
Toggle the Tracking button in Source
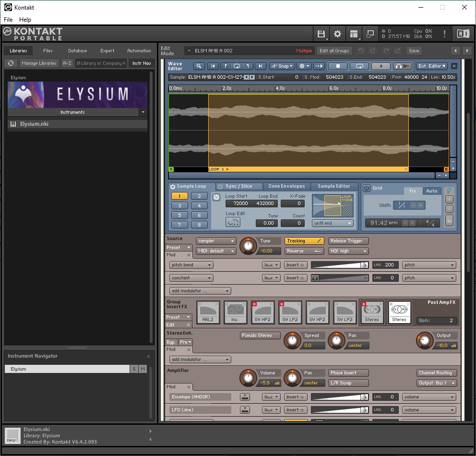tap(304, 241)
